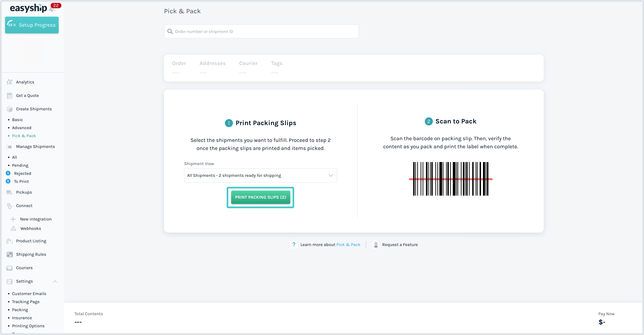Click the Total Contents label
Viewport: 644px width, 335px height.
click(x=89, y=314)
